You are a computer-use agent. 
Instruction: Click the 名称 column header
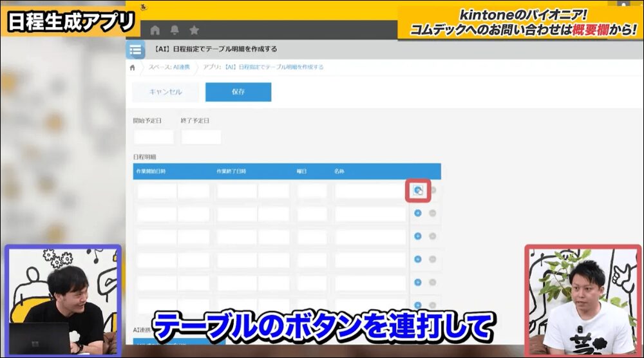tap(339, 171)
